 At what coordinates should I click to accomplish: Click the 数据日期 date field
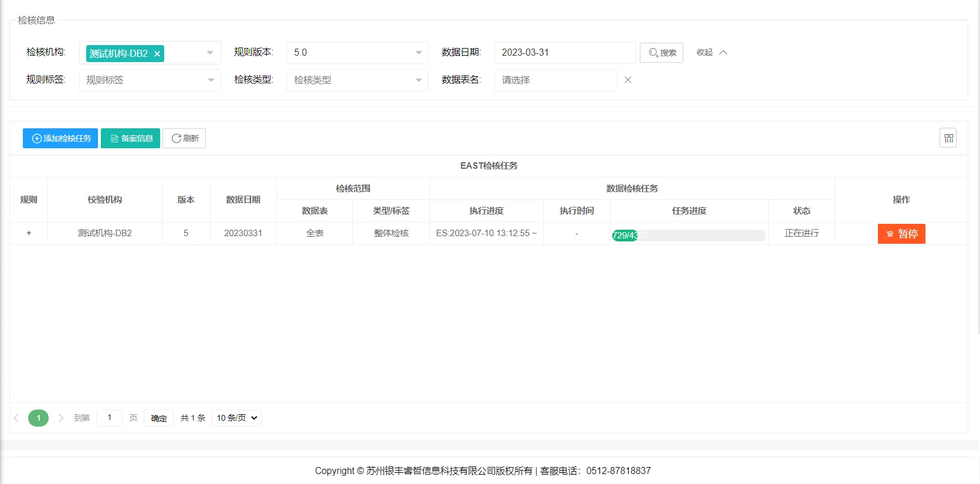(565, 53)
